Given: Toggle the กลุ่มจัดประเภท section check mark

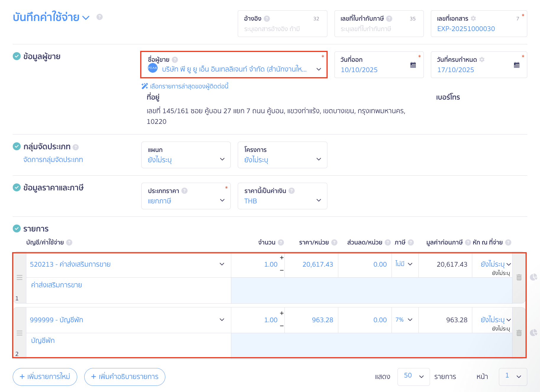Looking at the screenshot, I should tap(17, 146).
